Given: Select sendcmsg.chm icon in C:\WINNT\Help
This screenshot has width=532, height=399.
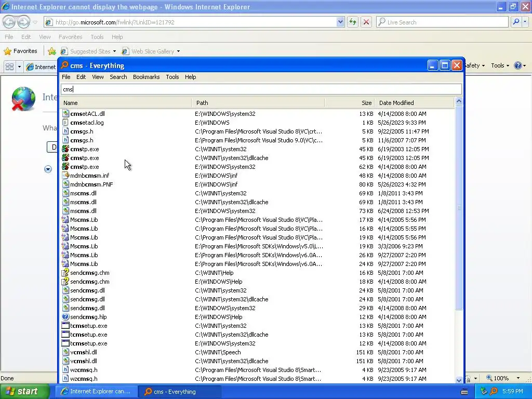Looking at the screenshot, I should (65, 272).
